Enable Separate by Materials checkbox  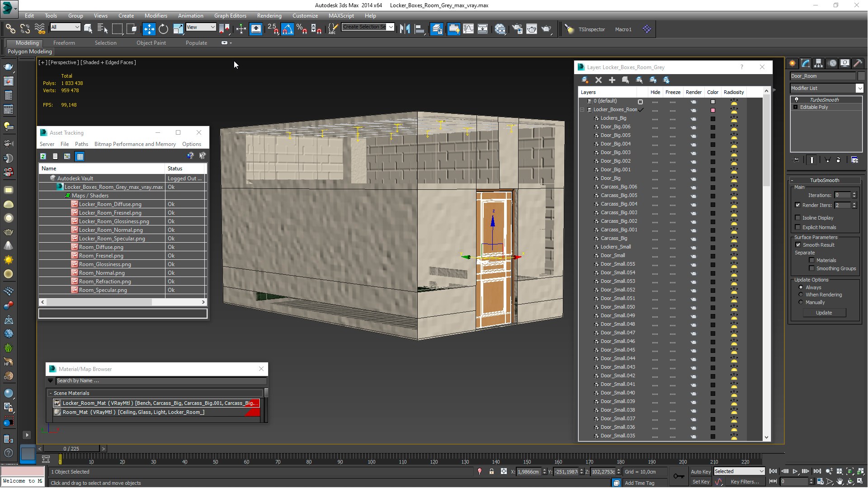point(811,260)
